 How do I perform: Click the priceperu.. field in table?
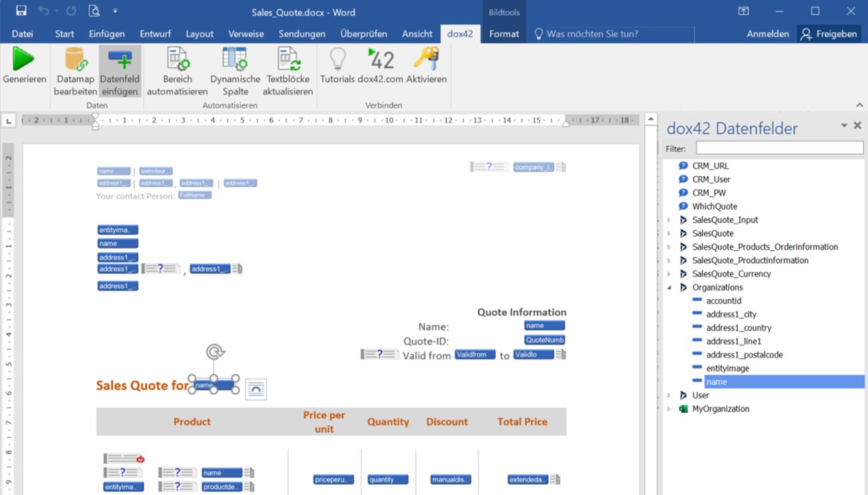334,480
